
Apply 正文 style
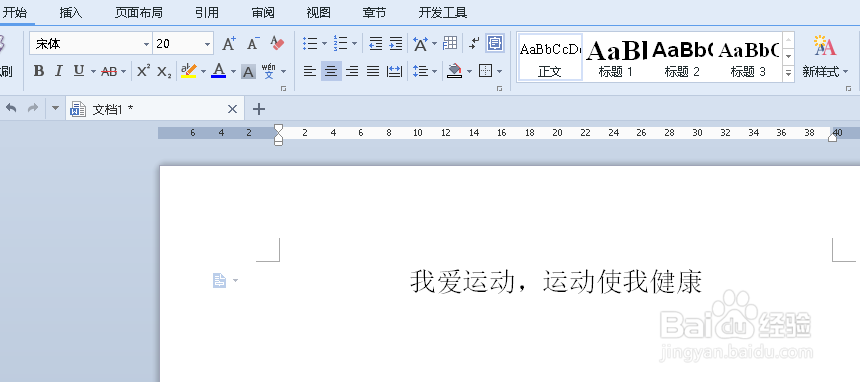pyautogui.click(x=550, y=57)
